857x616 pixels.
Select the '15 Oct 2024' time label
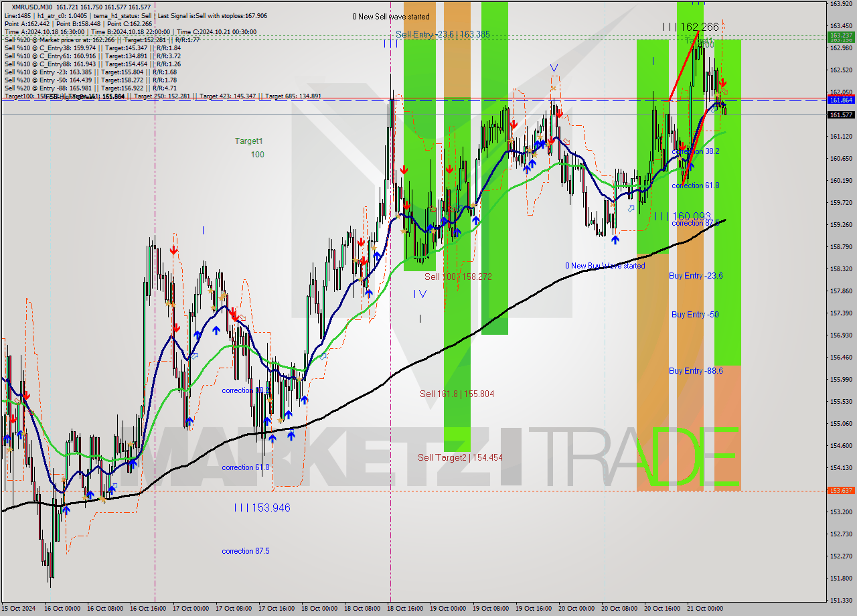click(x=19, y=609)
